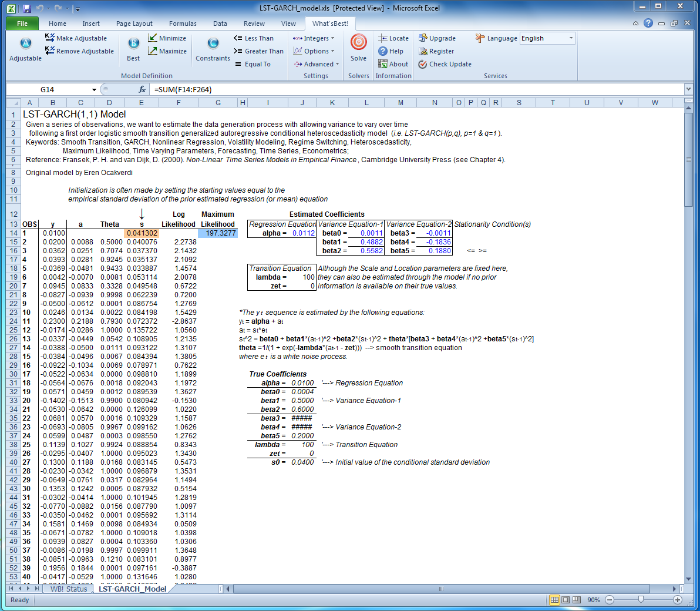Click the Locate icon

(x=383, y=38)
